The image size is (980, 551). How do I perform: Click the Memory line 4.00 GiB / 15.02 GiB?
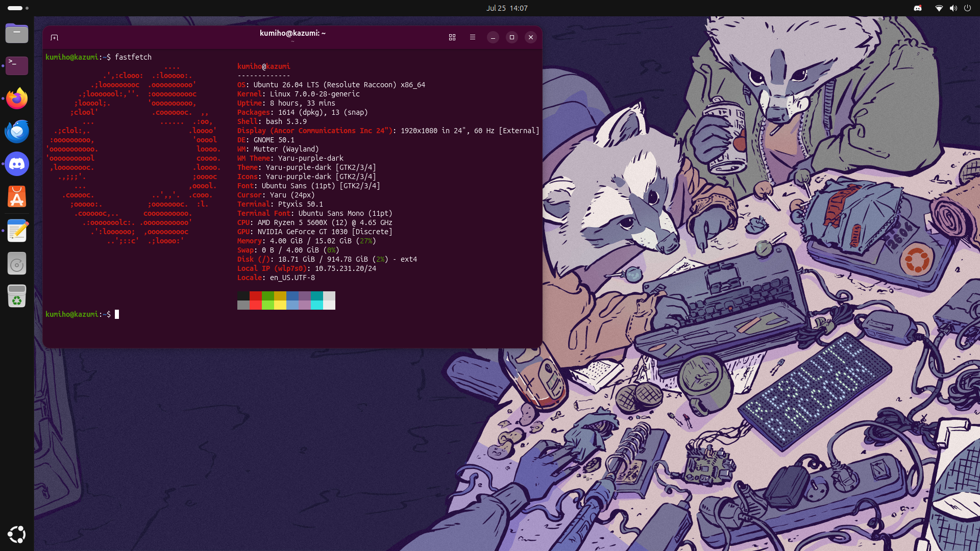[x=307, y=241]
